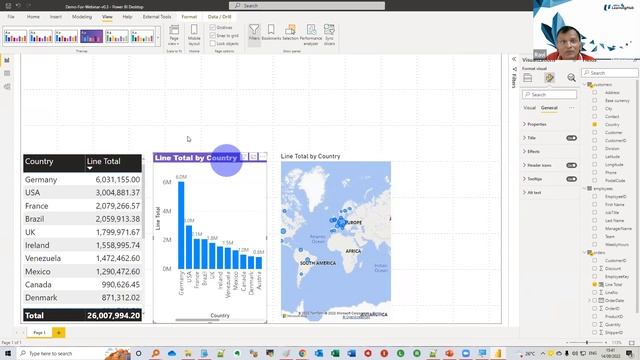This screenshot has height=360, width=640.
Task: Click the Country column header in table
Action: pyautogui.click(x=54, y=163)
